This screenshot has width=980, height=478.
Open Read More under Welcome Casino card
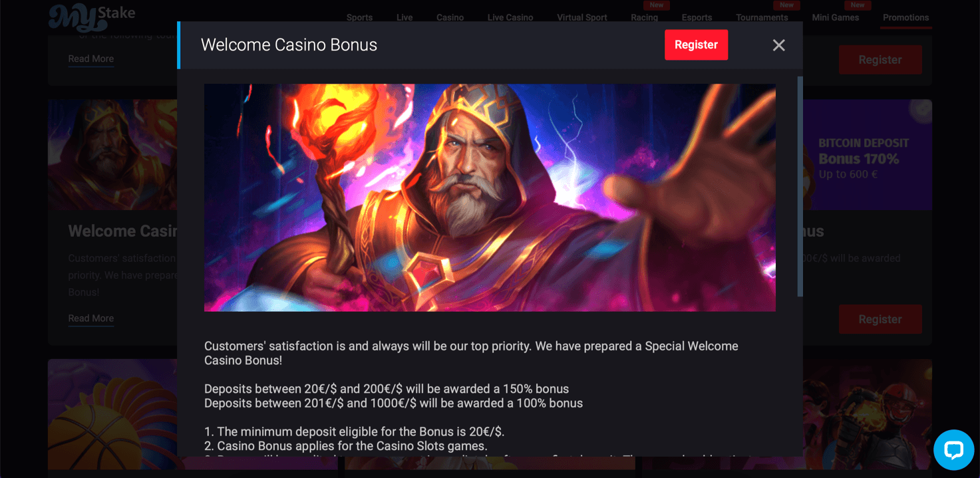91,318
